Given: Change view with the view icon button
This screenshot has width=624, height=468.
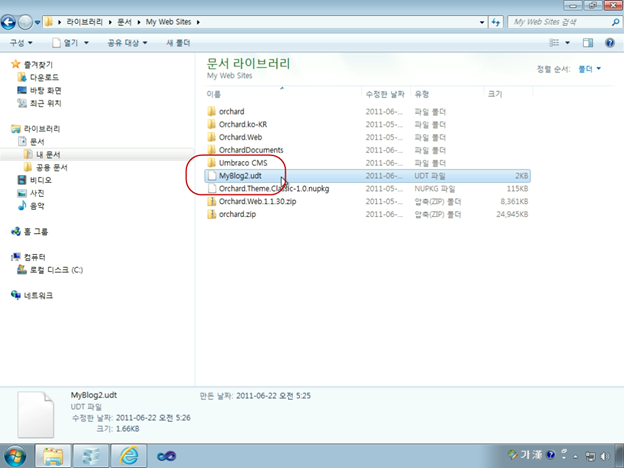Looking at the screenshot, I should click(554, 43).
